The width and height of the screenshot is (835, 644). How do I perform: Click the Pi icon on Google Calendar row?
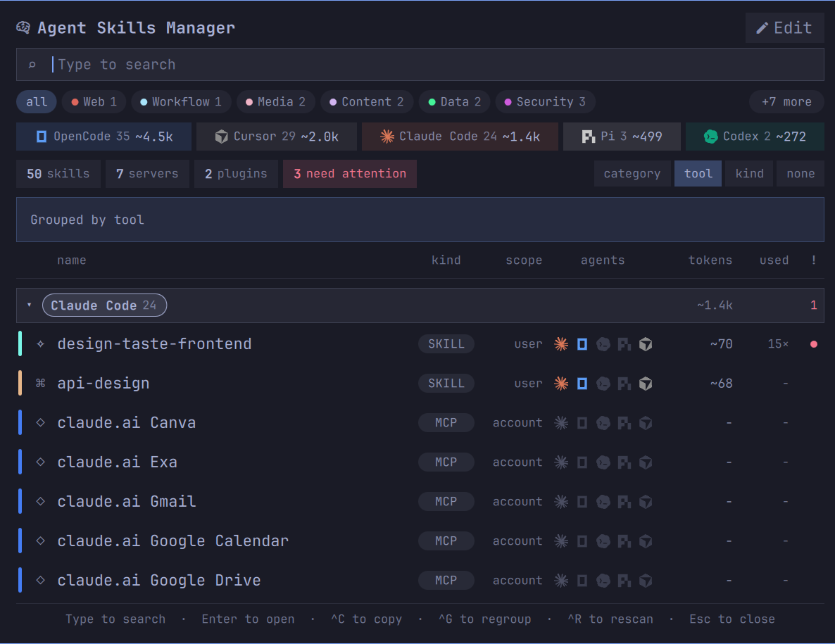[x=624, y=541]
